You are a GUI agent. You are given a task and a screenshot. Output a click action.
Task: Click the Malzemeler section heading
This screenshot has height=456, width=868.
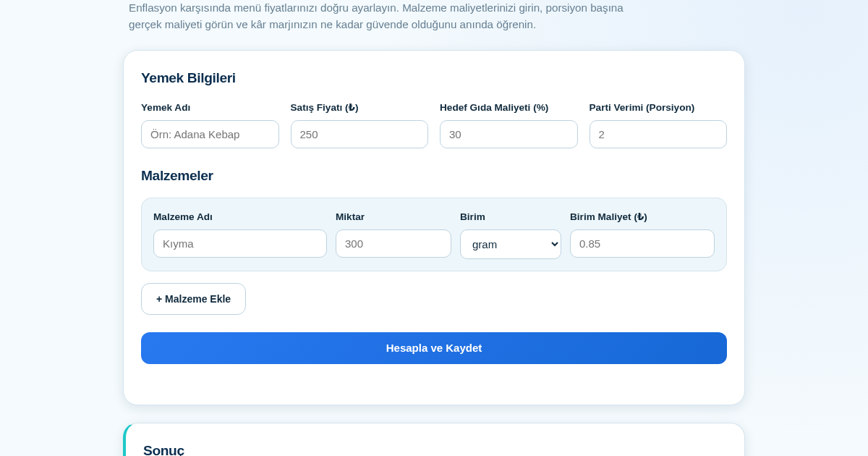(x=177, y=176)
